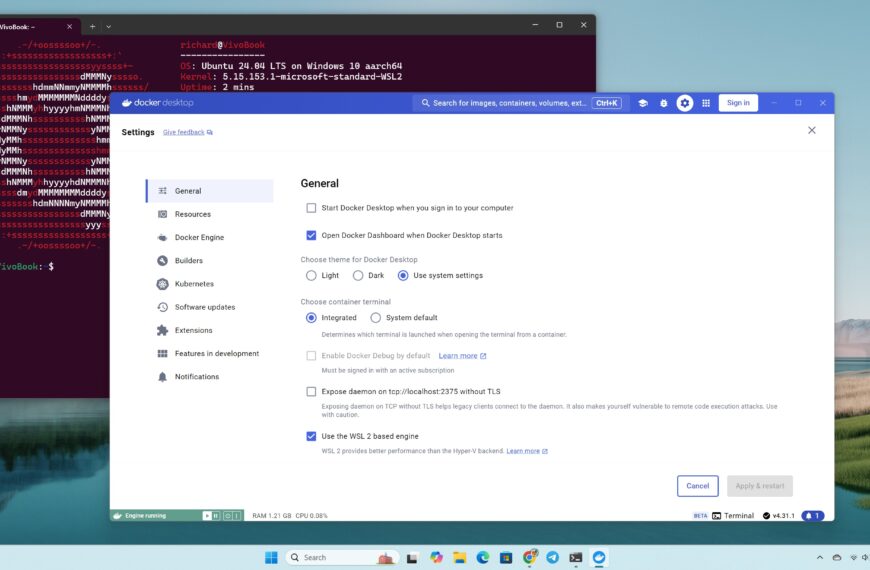Image resolution: width=870 pixels, height=570 pixels.
Task: Click the Sign in button
Action: click(x=738, y=103)
